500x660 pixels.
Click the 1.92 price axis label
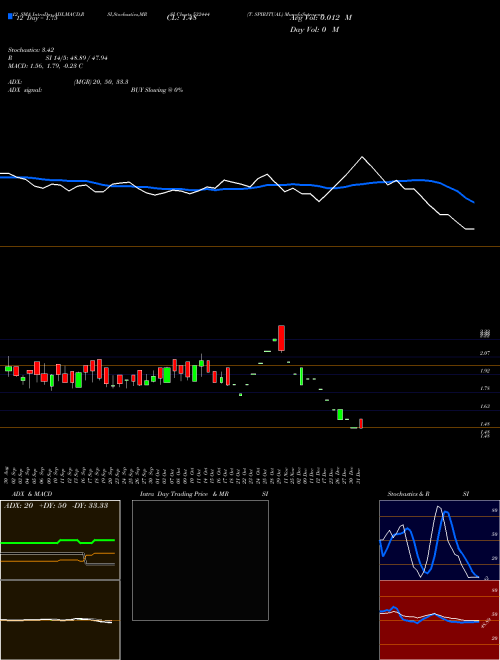[x=484, y=371]
